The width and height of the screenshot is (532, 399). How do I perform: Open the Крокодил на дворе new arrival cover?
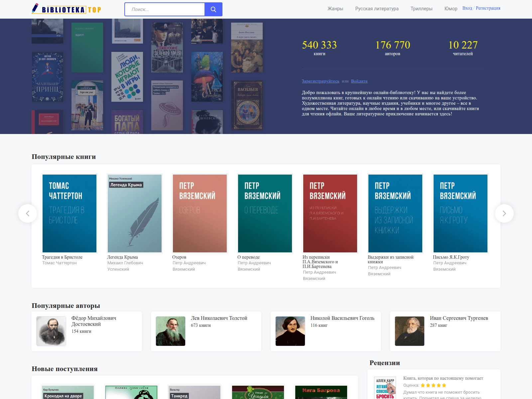[x=68, y=392]
